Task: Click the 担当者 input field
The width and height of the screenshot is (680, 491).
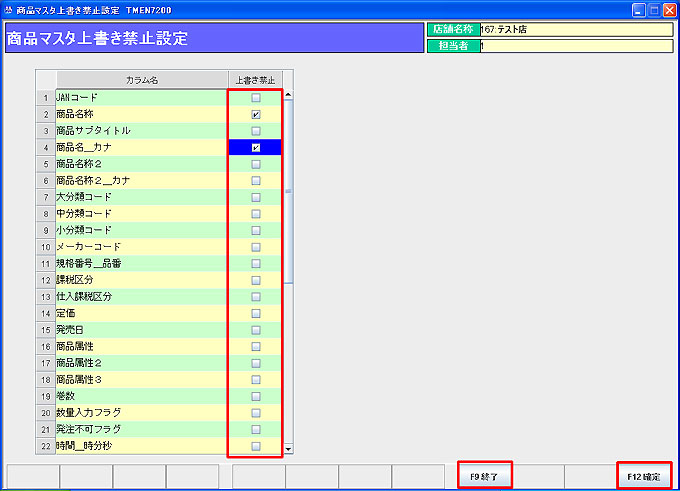Action: (576, 46)
